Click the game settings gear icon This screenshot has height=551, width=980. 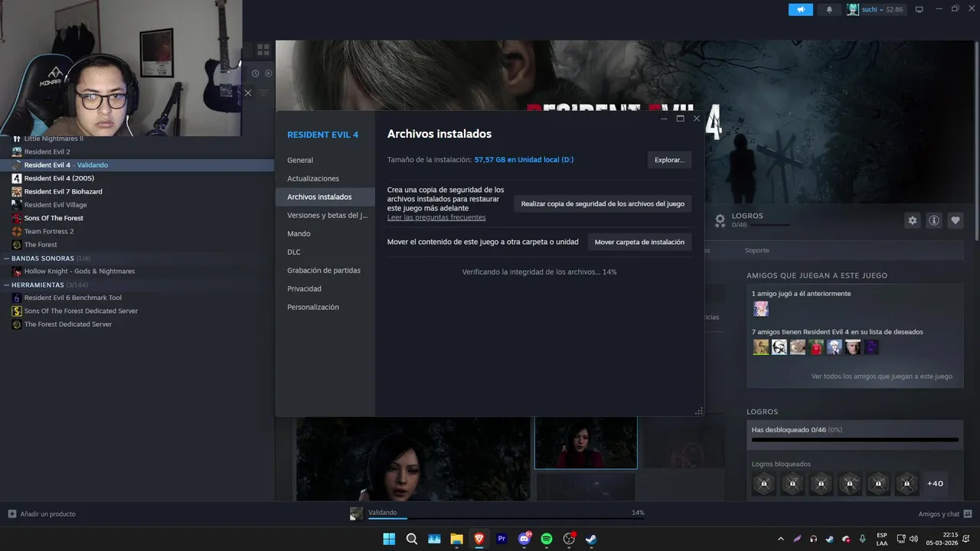[913, 220]
